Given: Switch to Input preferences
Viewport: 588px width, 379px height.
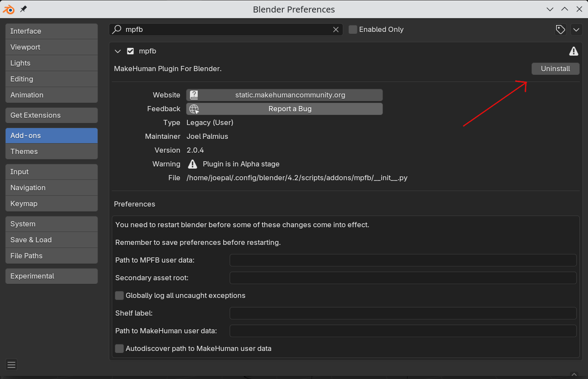Looking at the screenshot, I should pyautogui.click(x=51, y=172).
